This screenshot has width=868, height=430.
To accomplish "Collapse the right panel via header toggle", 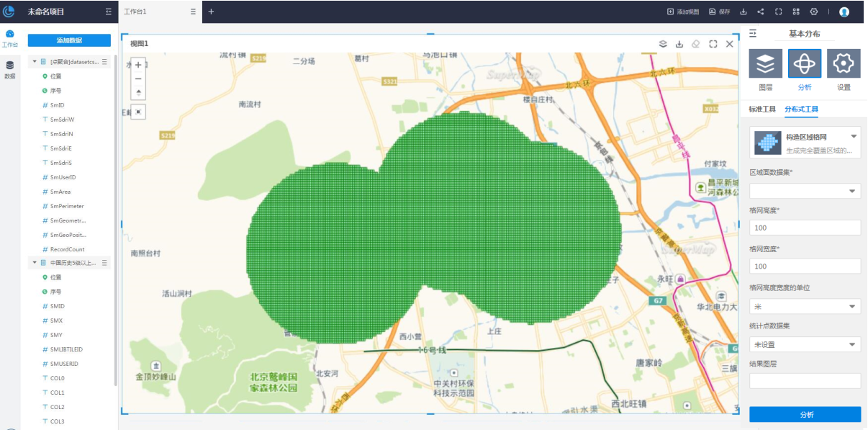I will (753, 33).
